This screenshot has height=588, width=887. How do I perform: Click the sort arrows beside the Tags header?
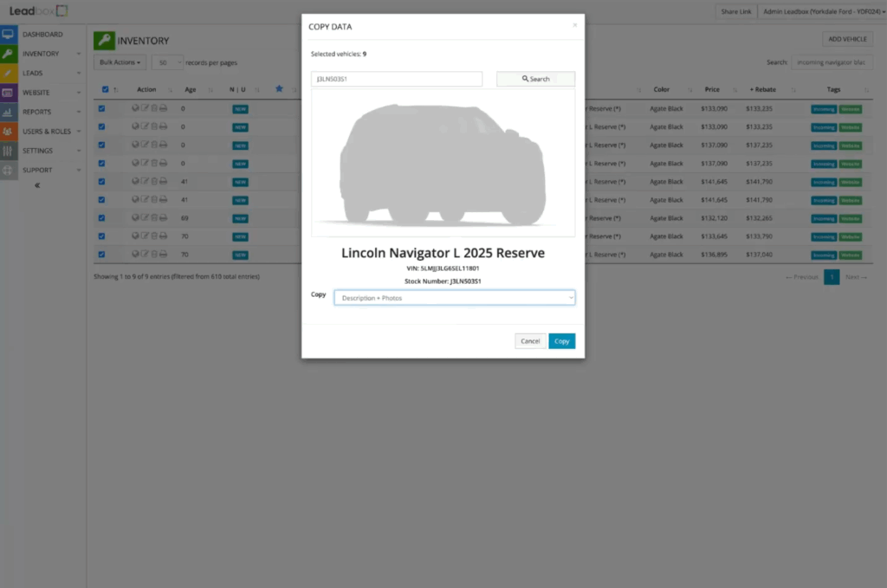[866, 90]
